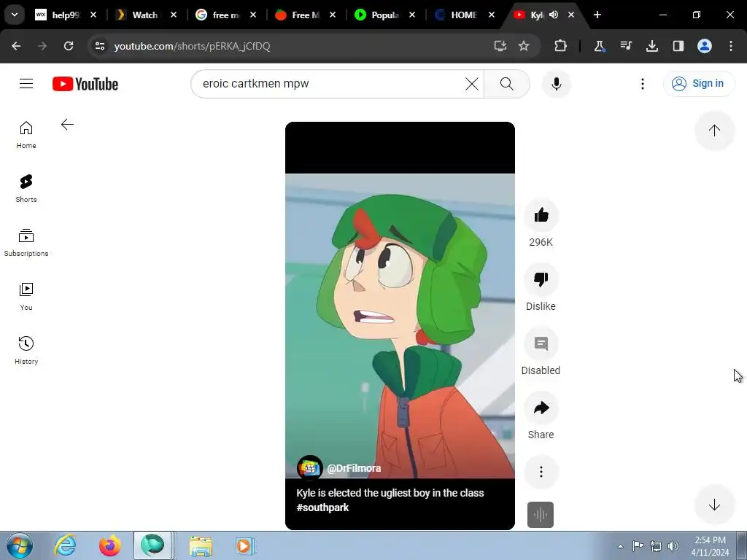
Task: Click the Disabled comments icon
Action: 541,344
